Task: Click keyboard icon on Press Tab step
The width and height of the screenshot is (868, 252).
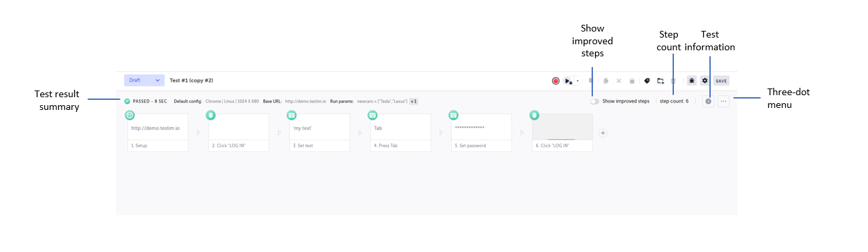Action: tap(373, 115)
